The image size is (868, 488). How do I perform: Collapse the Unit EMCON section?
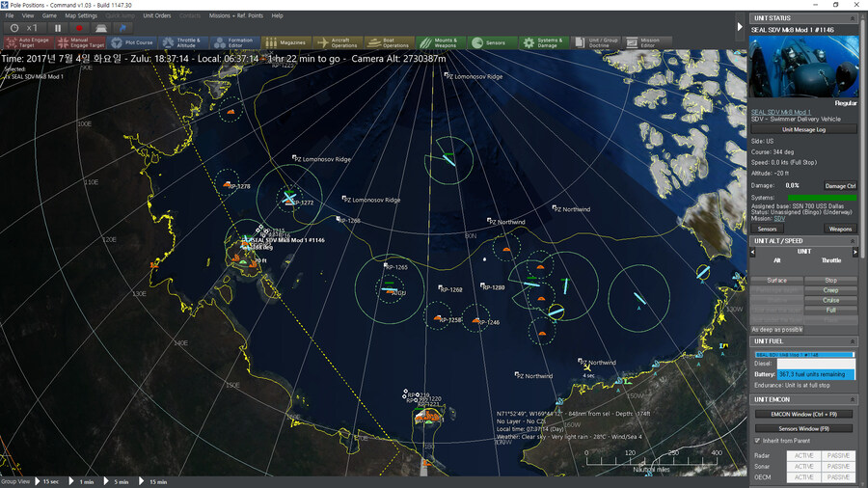pos(854,398)
